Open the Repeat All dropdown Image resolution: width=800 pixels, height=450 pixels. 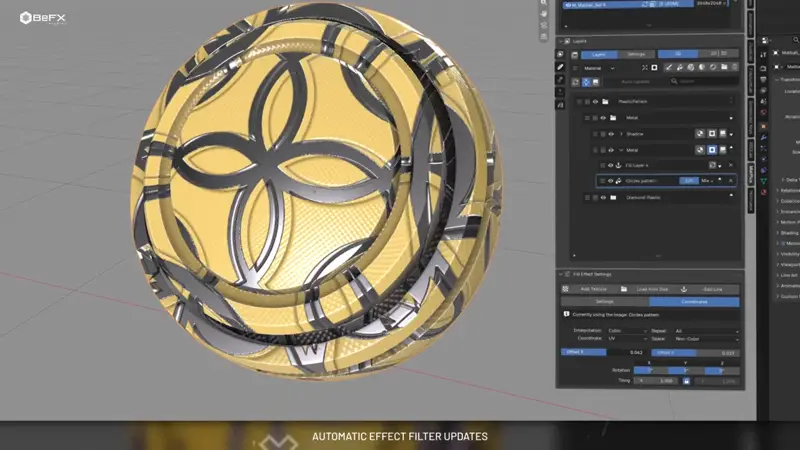(x=707, y=331)
